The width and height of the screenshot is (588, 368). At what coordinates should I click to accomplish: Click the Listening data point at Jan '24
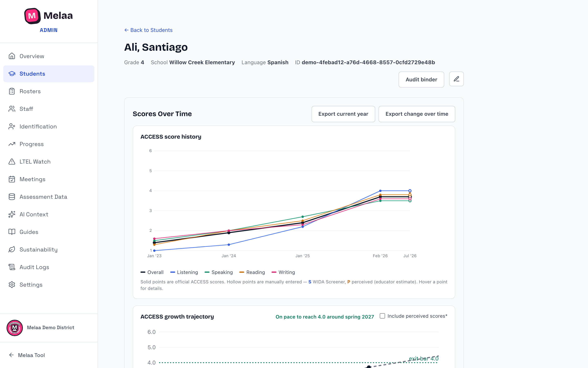pos(229,245)
